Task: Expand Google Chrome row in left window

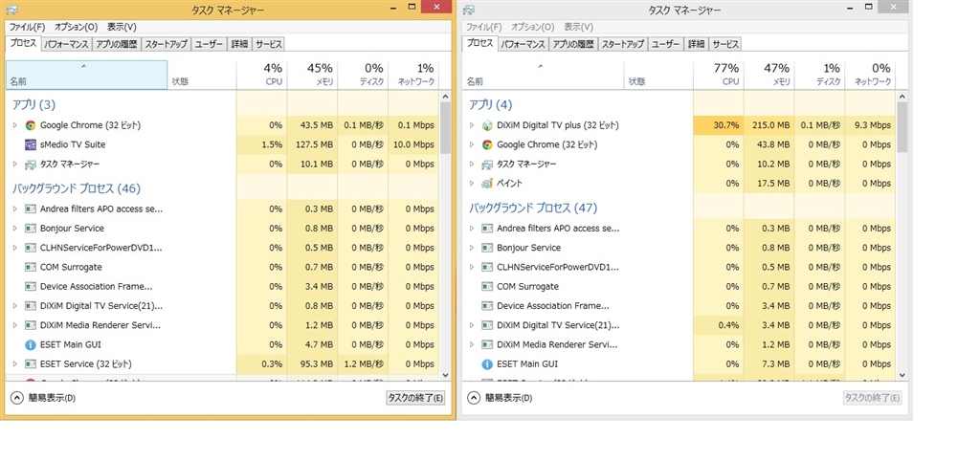Action: click(15, 125)
